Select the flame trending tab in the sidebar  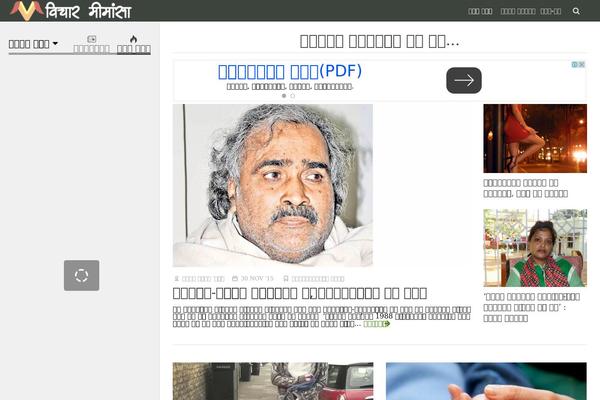click(134, 44)
